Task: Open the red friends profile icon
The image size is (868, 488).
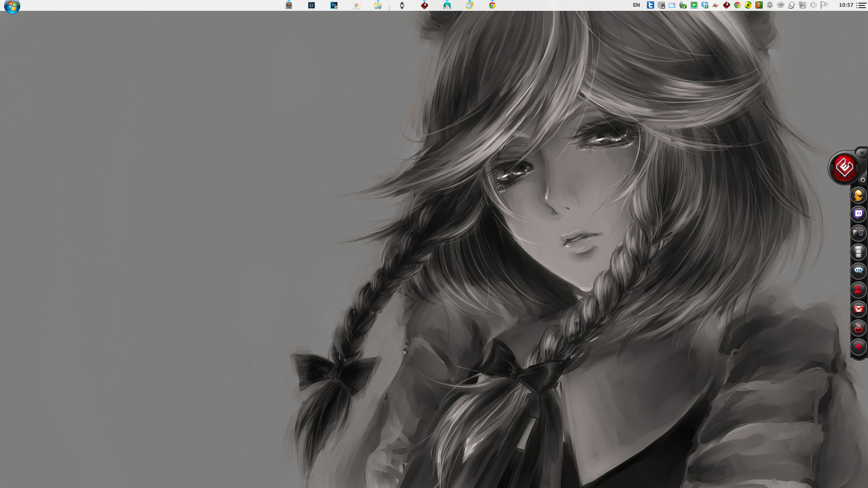Action: tap(858, 290)
